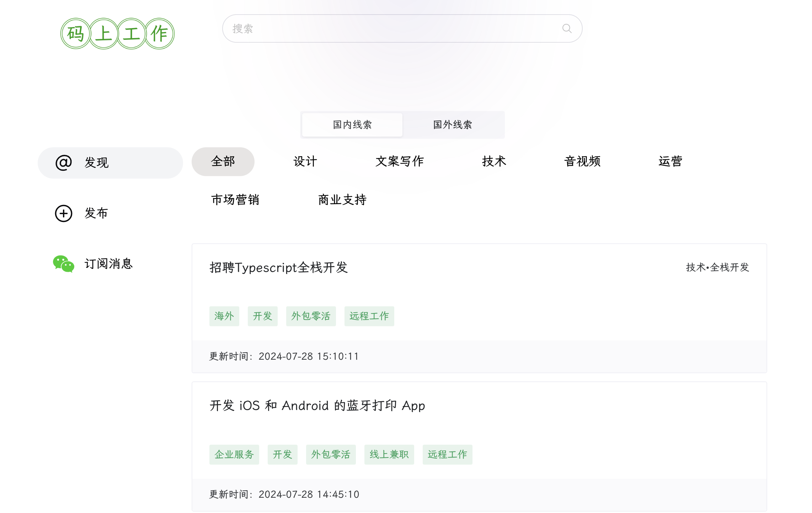Click the 企业服务 tag
Image resolution: width=812 pixels, height=513 pixels.
pyautogui.click(x=234, y=455)
